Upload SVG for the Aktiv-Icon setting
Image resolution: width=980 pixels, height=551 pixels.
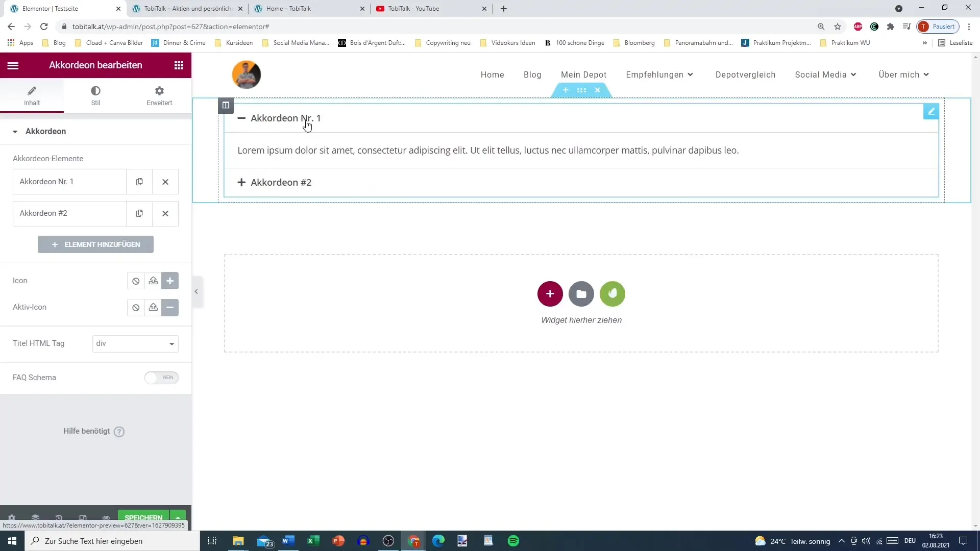153,307
